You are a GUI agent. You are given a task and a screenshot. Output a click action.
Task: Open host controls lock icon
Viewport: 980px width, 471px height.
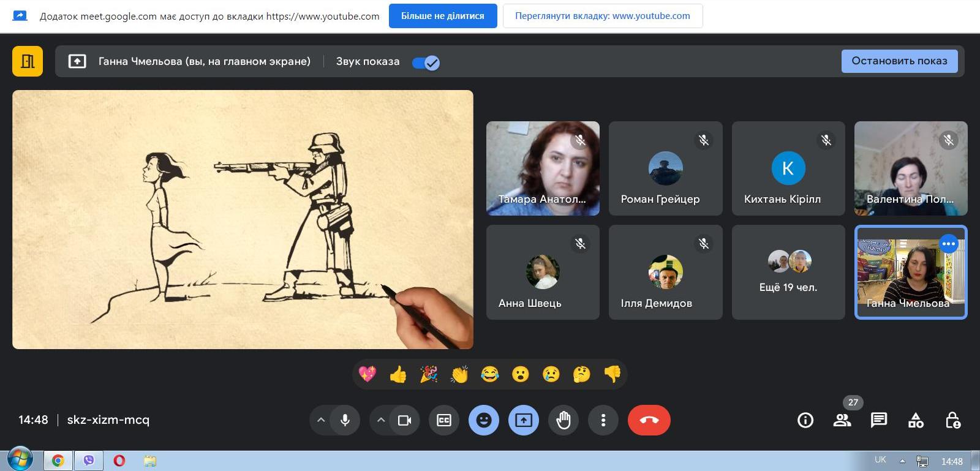click(952, 420)
